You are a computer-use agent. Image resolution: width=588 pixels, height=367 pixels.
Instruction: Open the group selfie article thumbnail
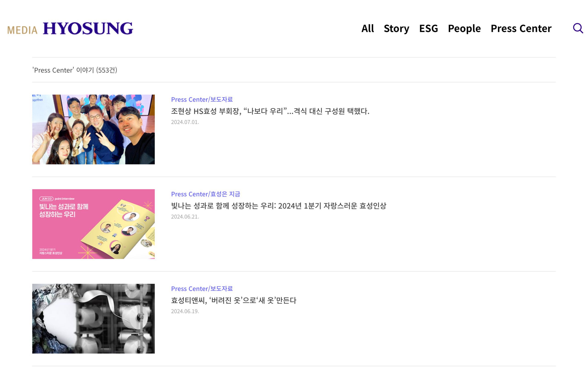click(x=93, y=129)
